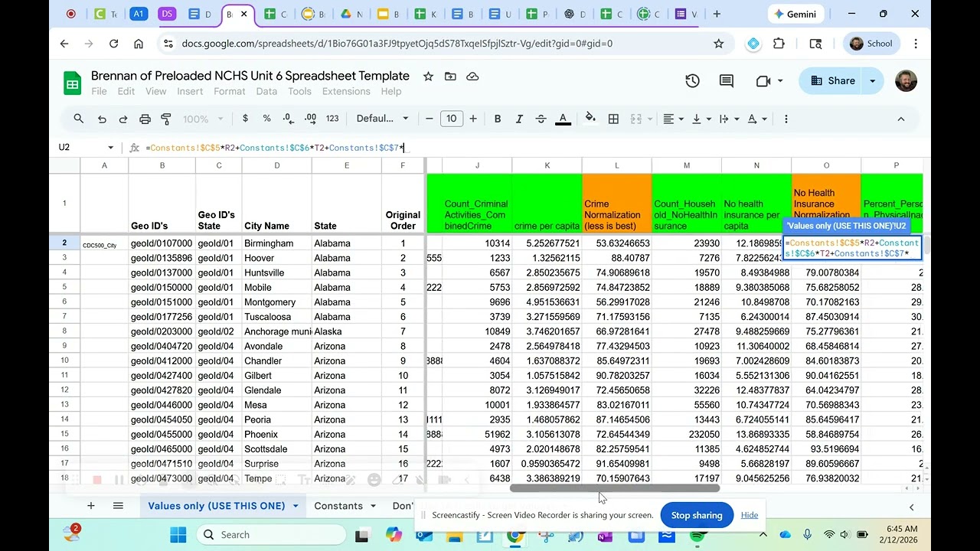Open the Insert menu
The width and height of the screenshot is (980, 551).
pos(190,91)
